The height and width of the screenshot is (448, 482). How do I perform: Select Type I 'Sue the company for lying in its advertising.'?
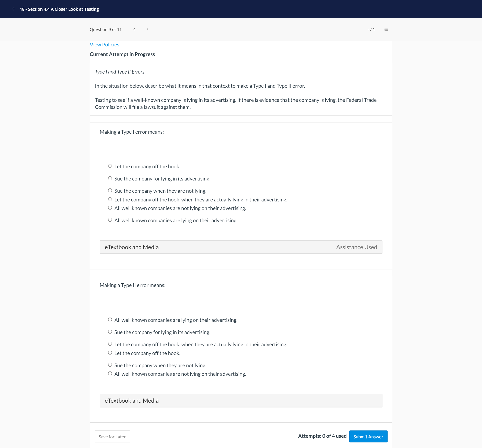[x=110, y=178]
